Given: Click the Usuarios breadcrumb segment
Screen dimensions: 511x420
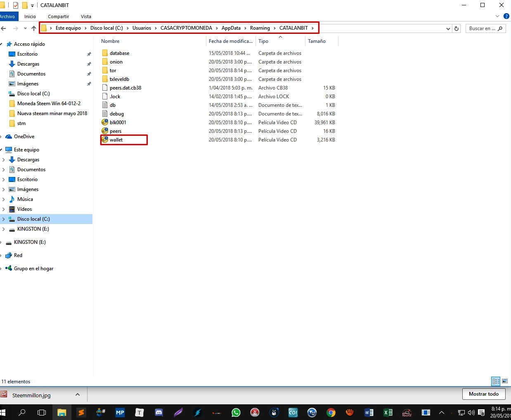Looking at the screenshot, I should click(x=142, y=28).
